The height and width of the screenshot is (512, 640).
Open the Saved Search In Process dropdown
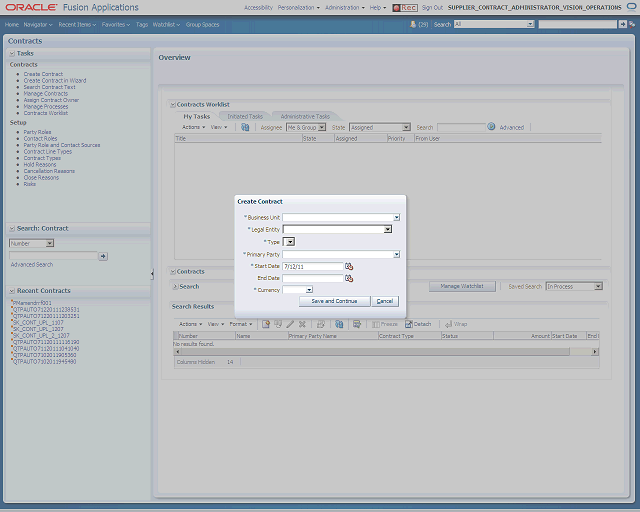click(x=574, y=287)
